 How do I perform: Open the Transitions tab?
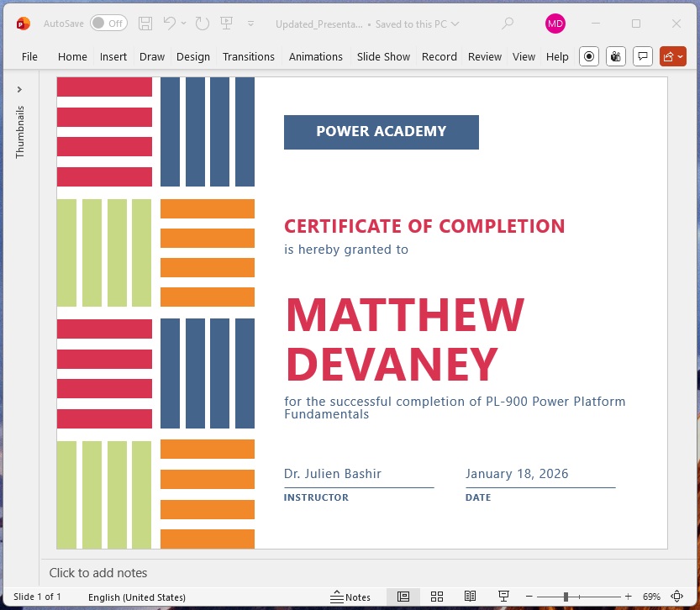248,57
